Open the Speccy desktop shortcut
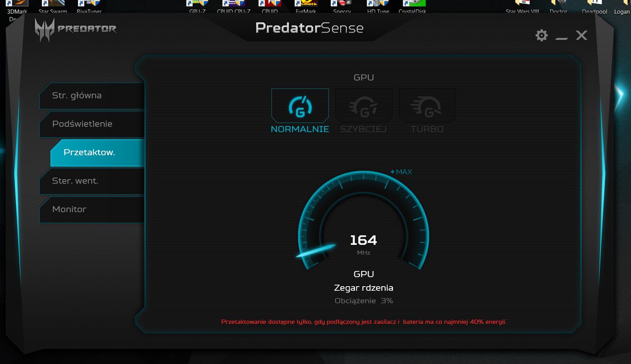 pos(342,7)
